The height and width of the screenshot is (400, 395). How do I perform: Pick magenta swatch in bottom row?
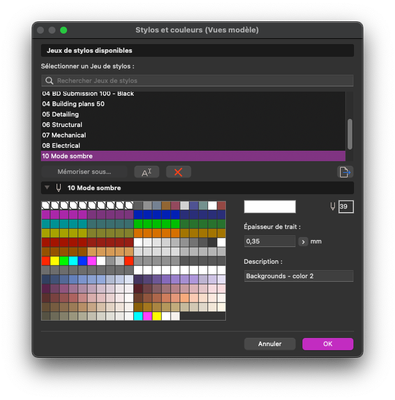click(147, 316)
